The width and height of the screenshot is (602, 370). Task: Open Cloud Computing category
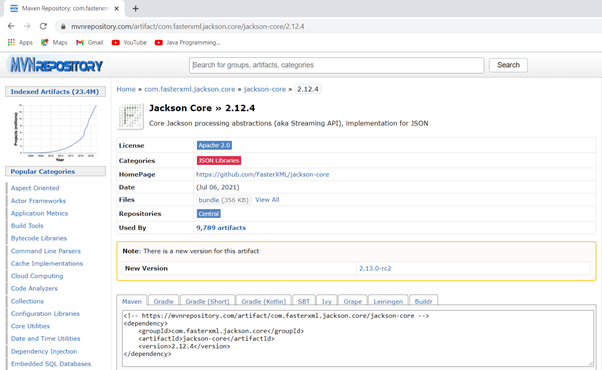[37, 276]
